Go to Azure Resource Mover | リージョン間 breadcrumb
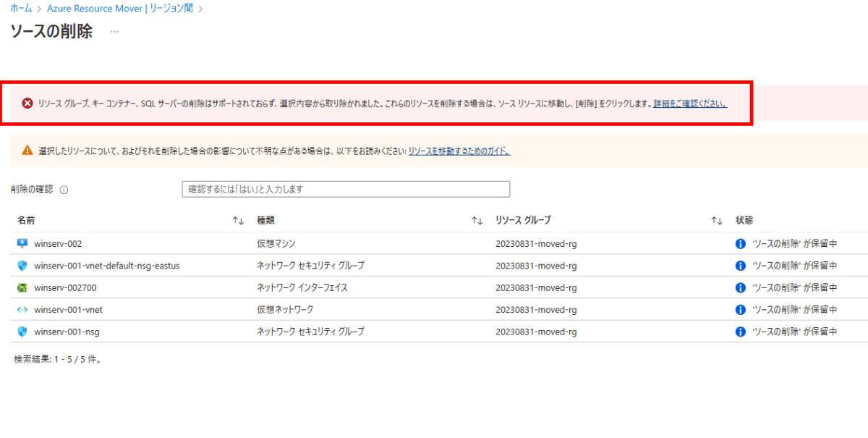 (x=120, y=9)
